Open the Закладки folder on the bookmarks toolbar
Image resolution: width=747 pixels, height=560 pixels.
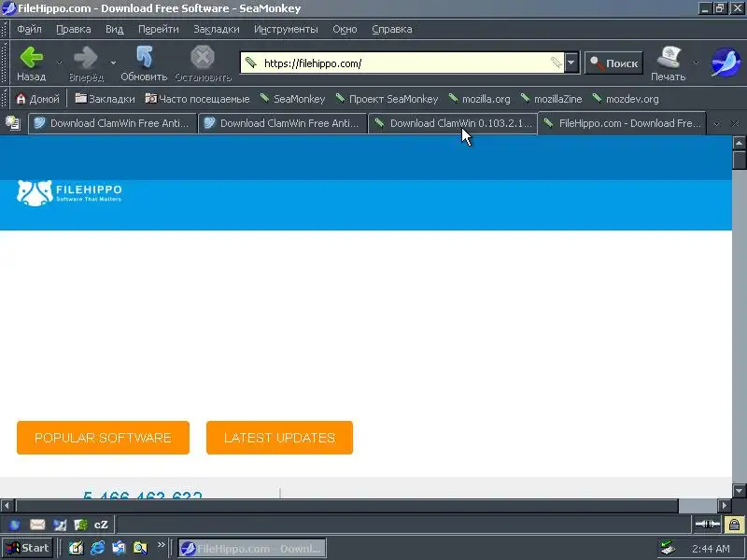pyautogui.click(x=105, y=99)
